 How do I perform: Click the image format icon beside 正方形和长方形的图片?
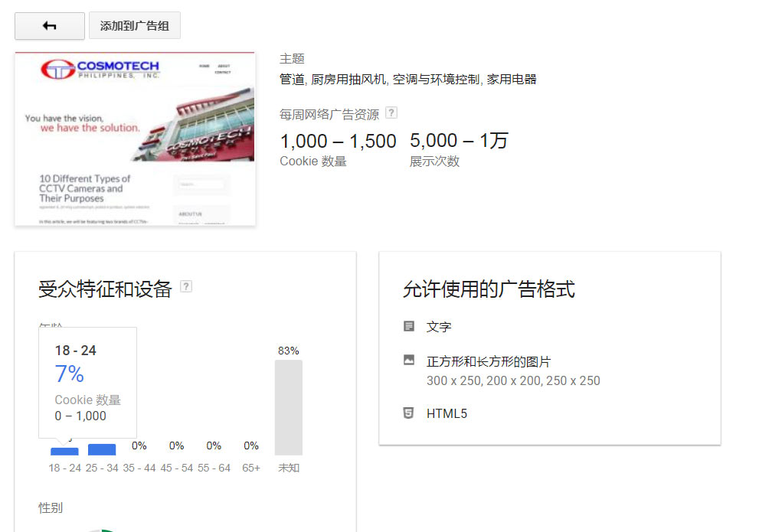click(409, 361)
